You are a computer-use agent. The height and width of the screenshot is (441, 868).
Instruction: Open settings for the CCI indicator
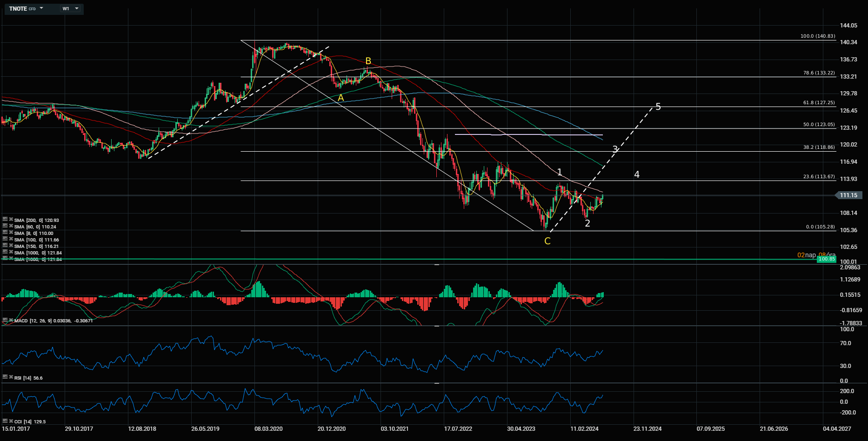pos(5,421)
